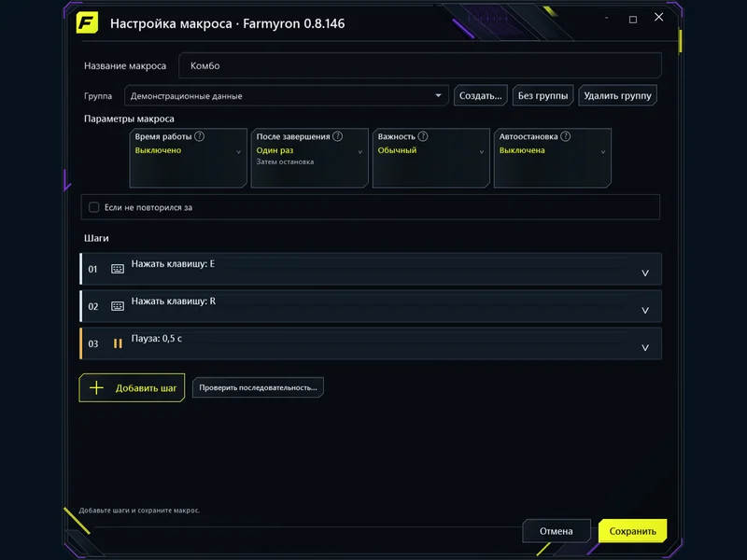Image resolution: width=747 pixels, height=560 pixels.
Task: Click Проверить последовательность... button
Action: click(258, 387)
